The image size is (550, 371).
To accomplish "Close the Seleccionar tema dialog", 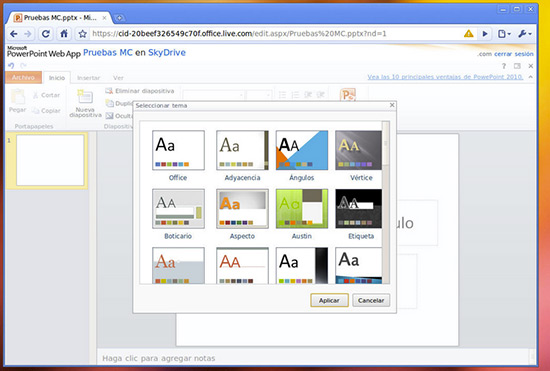I will (392, 105).
